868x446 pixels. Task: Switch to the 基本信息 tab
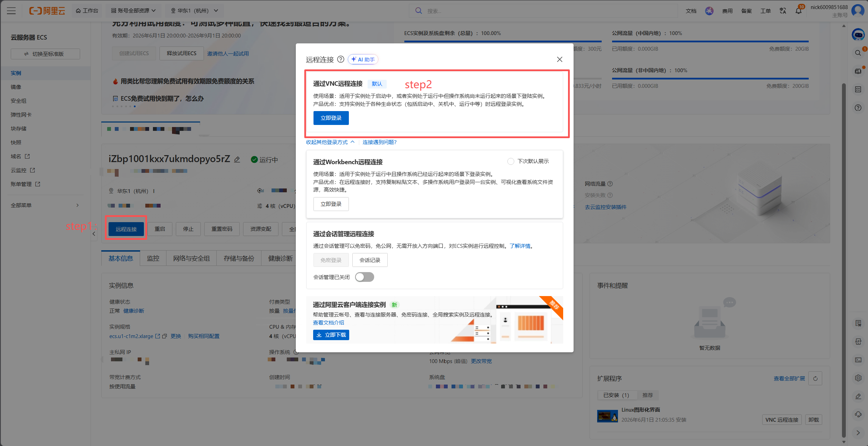[x=121, y=258]
